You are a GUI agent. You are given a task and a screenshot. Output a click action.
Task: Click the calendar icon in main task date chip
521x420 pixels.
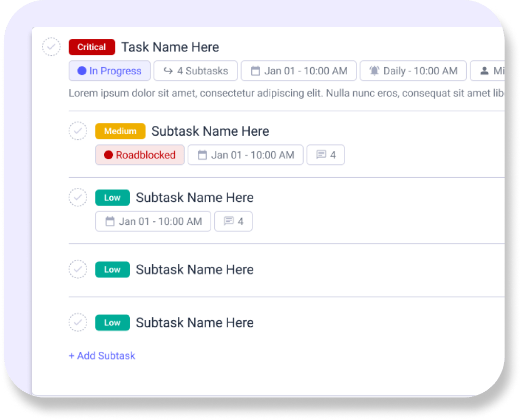point(255,71)
